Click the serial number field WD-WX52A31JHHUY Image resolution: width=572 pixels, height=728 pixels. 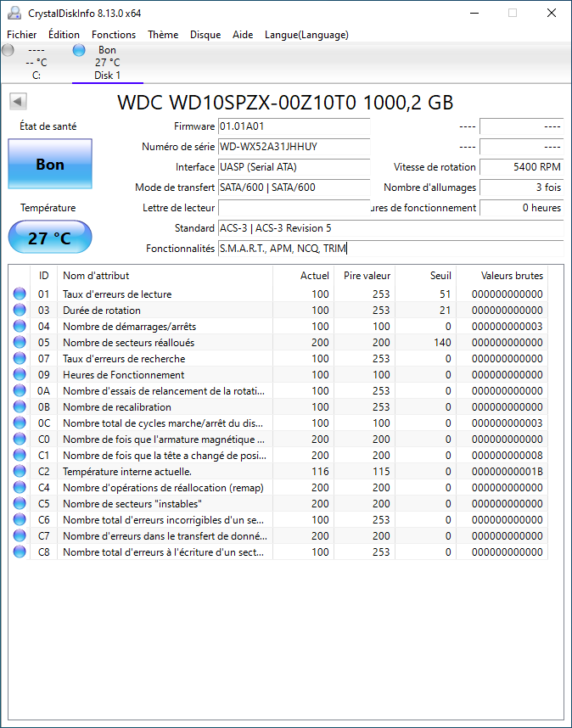(x=294, y=147)
